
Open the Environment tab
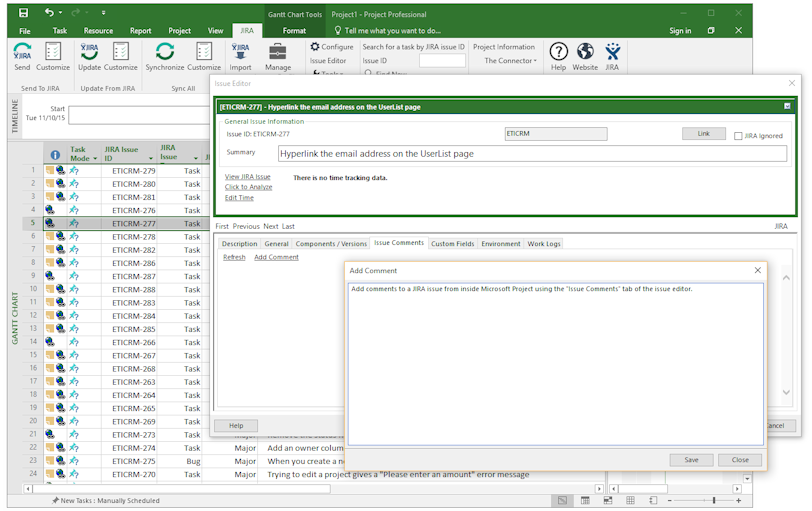click(501, 244)
